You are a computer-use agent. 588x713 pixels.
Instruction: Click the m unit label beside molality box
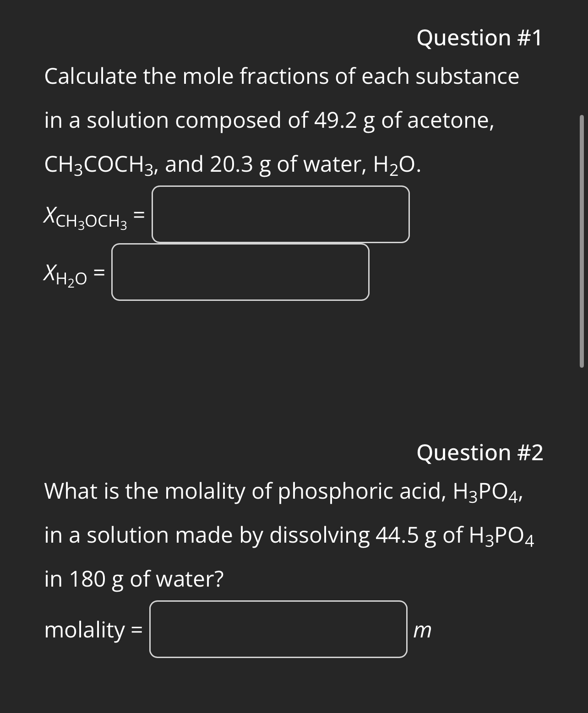coord(422,631)
